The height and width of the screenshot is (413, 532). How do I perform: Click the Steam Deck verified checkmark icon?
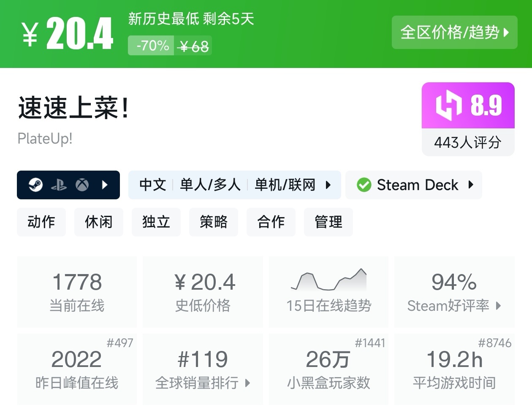(x=364, y=185)
